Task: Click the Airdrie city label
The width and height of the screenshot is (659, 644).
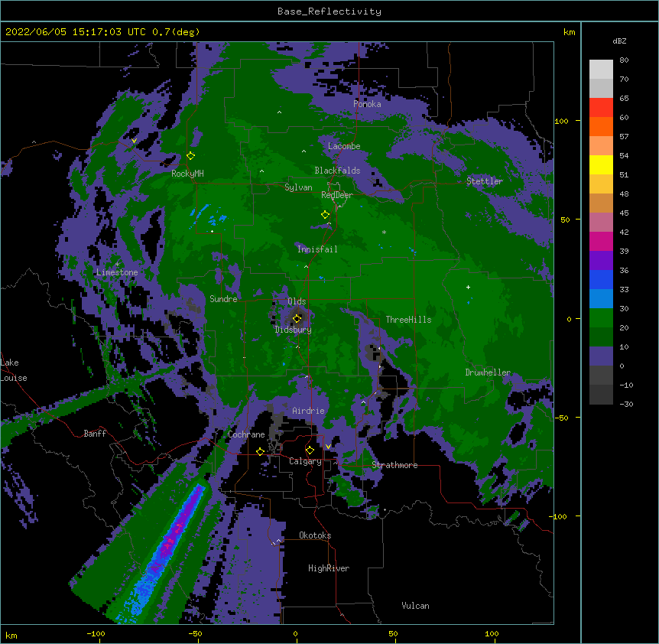Action: point(308,411)
